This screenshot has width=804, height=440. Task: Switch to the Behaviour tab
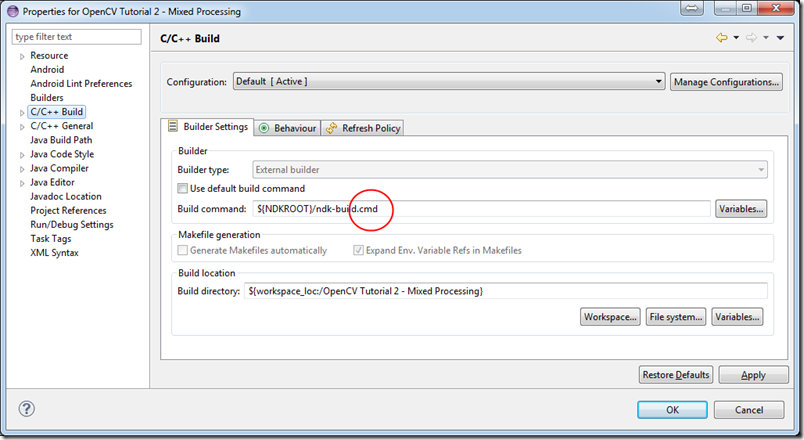(x=288, y=128)
